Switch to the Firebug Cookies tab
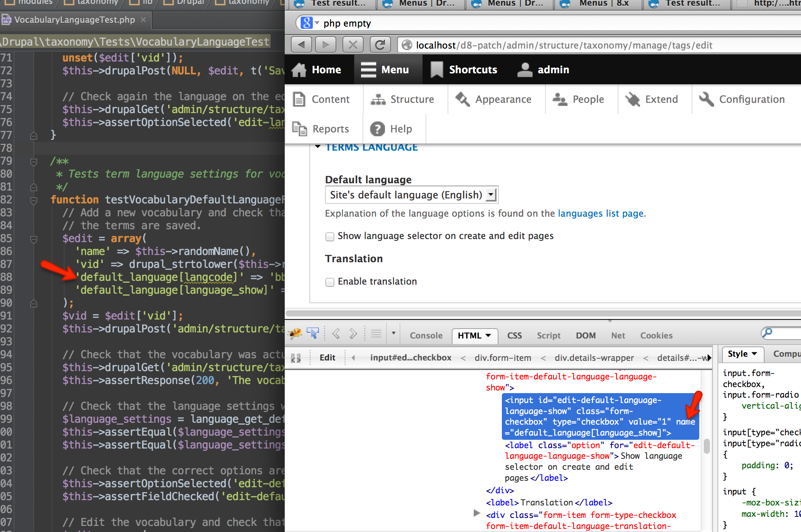Screen dimensions: 801x532 (656, 336)
